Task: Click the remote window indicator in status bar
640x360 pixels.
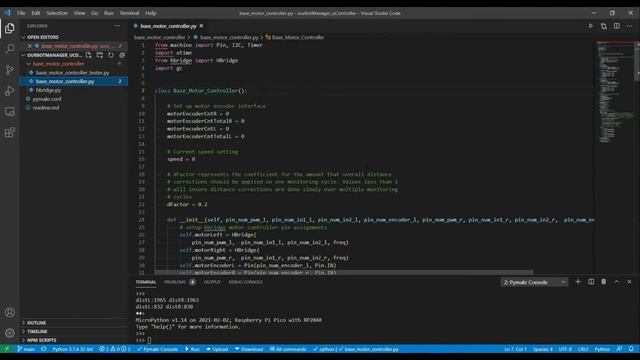Action: point(7,349)
